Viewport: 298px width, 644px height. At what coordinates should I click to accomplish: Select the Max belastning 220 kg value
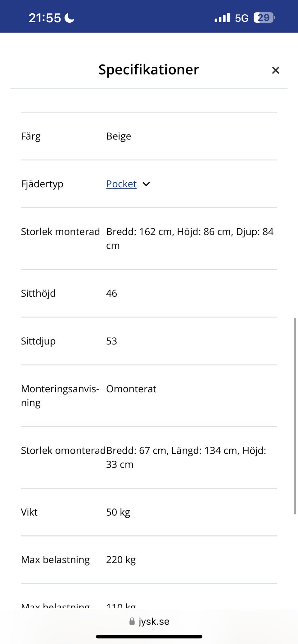pyautogui.click(x=121, y=560)
